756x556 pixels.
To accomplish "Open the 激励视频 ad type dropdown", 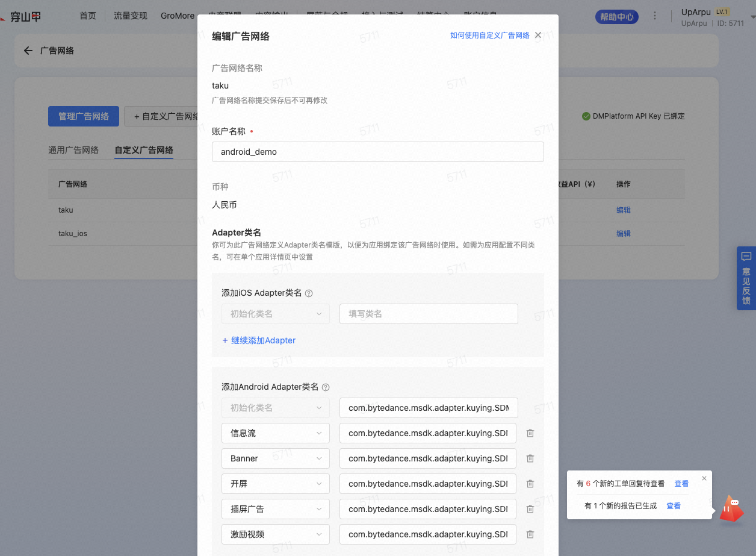I will coord(276,534).
